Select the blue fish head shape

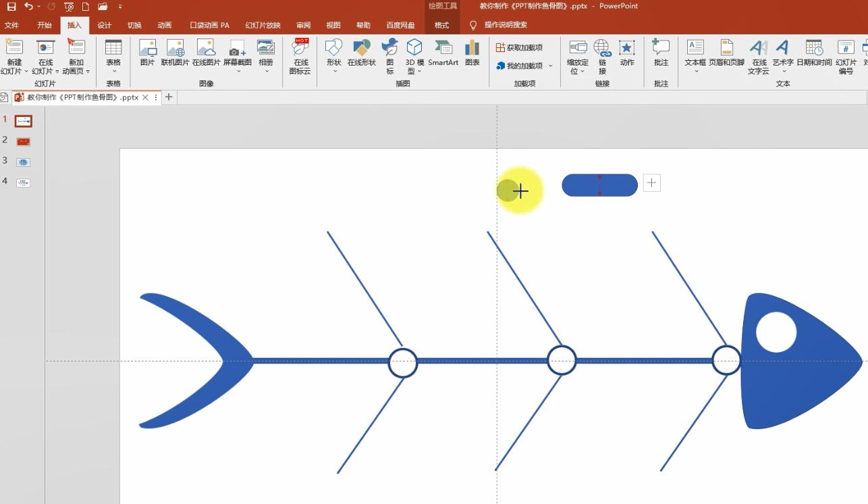tap(801, 361)
